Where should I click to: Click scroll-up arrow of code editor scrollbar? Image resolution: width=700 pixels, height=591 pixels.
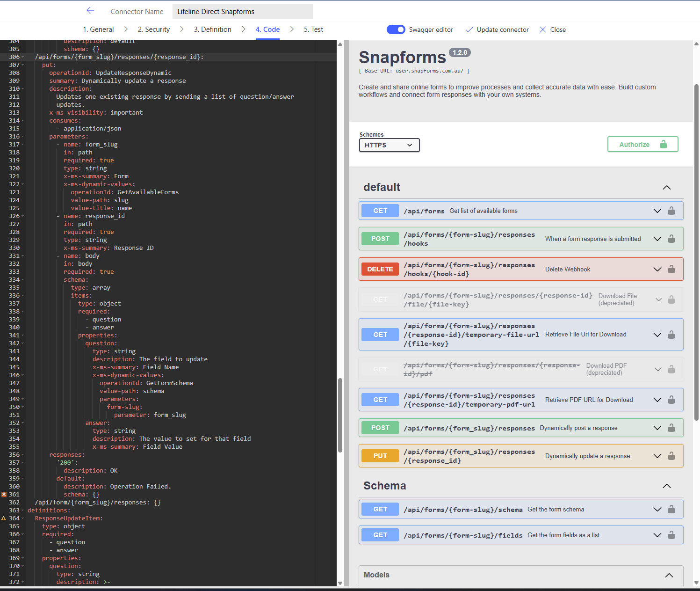(x=340, y=44)
